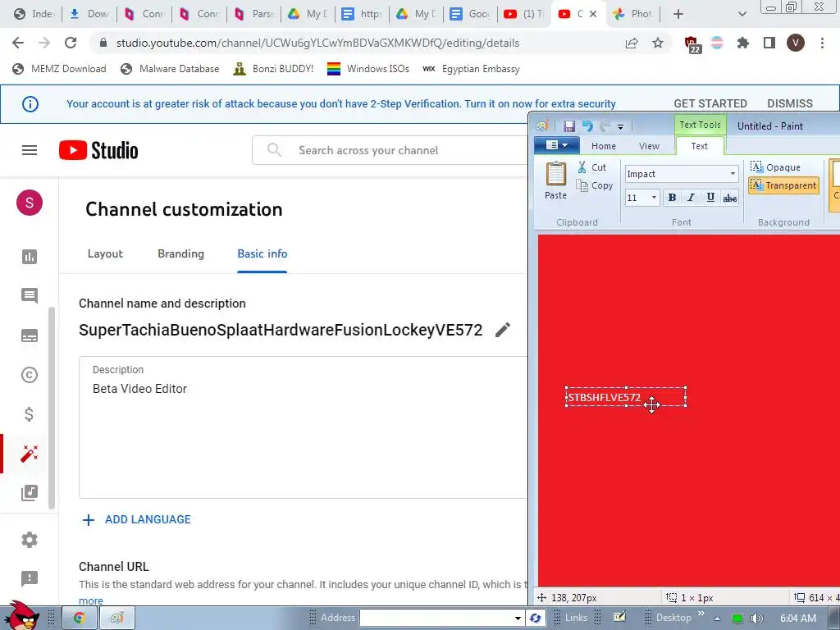
Task: Open Comments icon in Studio sidebar
Action: pos(30,295)
